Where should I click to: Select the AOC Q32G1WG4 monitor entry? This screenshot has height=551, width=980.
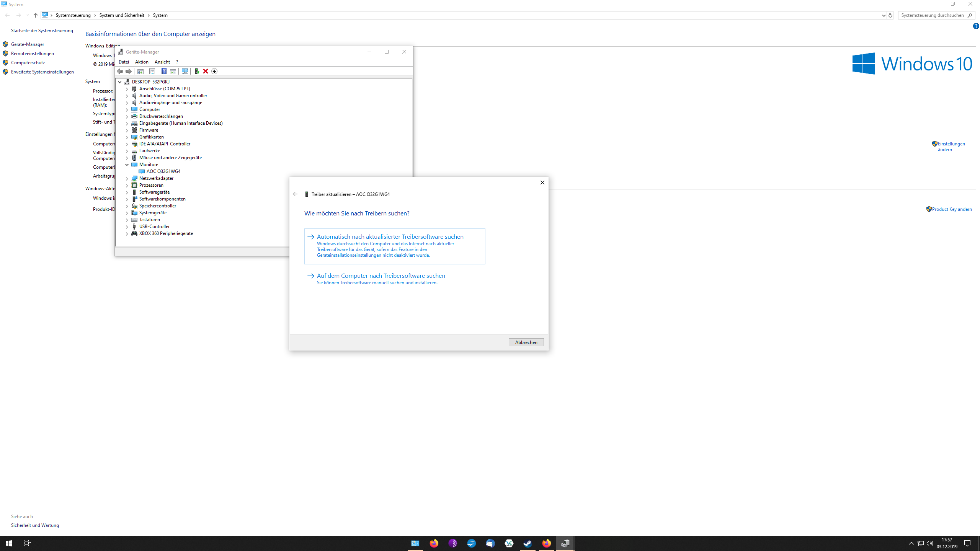(x=163, y=171)
